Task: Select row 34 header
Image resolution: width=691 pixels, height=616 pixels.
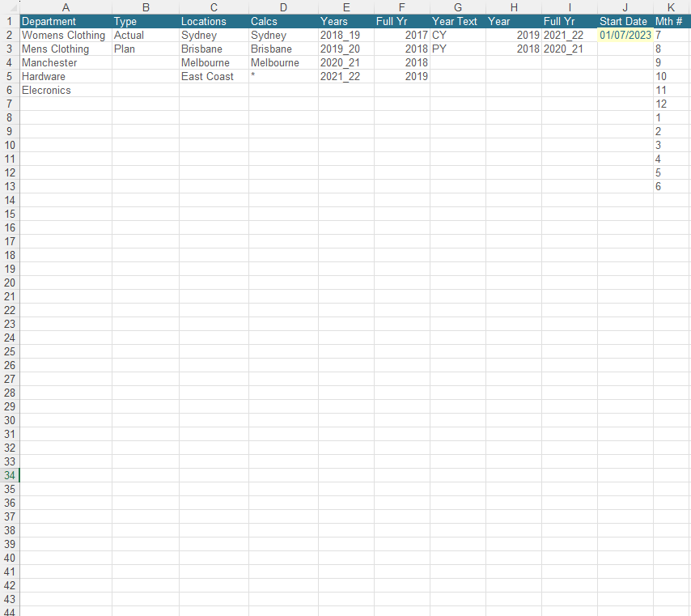Action: point(10,475)
